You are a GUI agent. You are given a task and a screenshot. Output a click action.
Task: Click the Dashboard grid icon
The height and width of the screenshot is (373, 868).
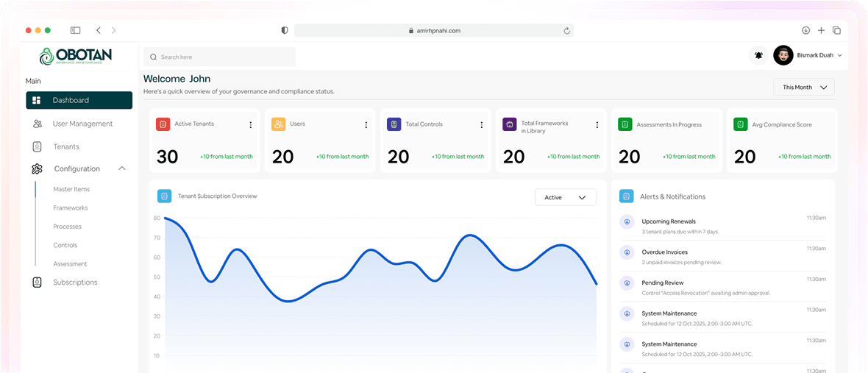pyautogui.click(x=37, y=100)
